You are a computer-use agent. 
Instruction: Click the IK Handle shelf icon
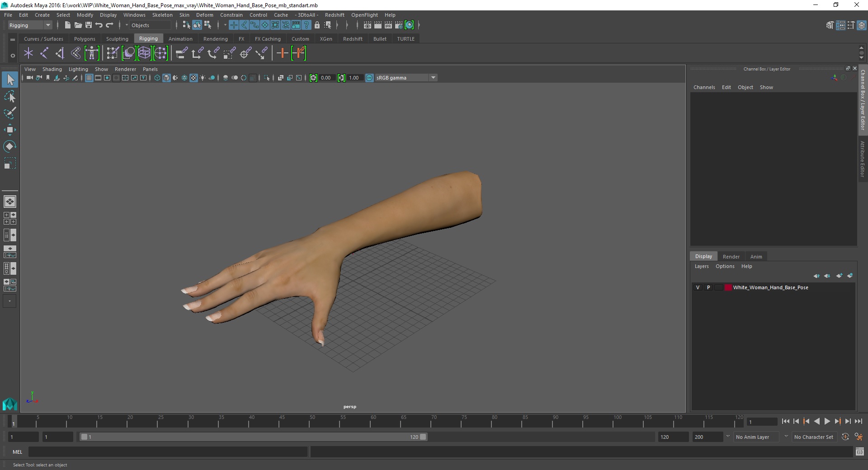click(60, 53)
